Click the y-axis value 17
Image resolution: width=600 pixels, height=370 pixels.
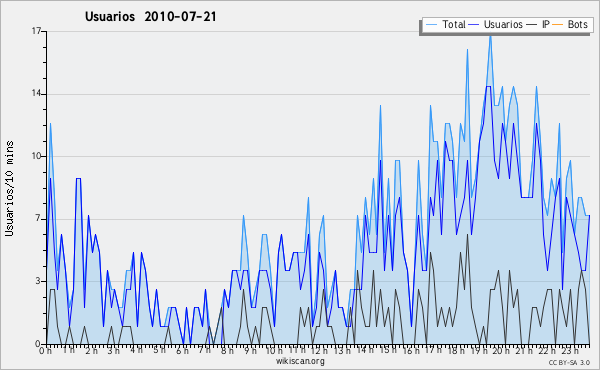tap(36, 31)
